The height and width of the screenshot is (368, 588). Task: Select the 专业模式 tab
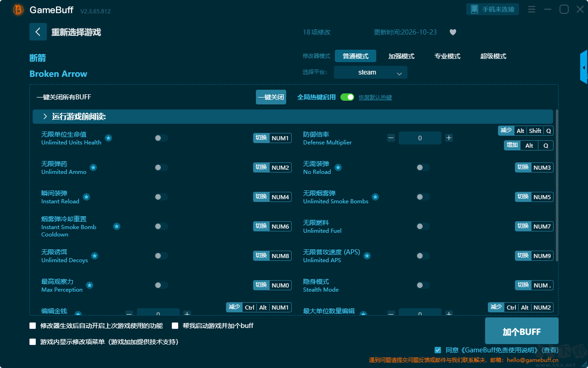447,56
